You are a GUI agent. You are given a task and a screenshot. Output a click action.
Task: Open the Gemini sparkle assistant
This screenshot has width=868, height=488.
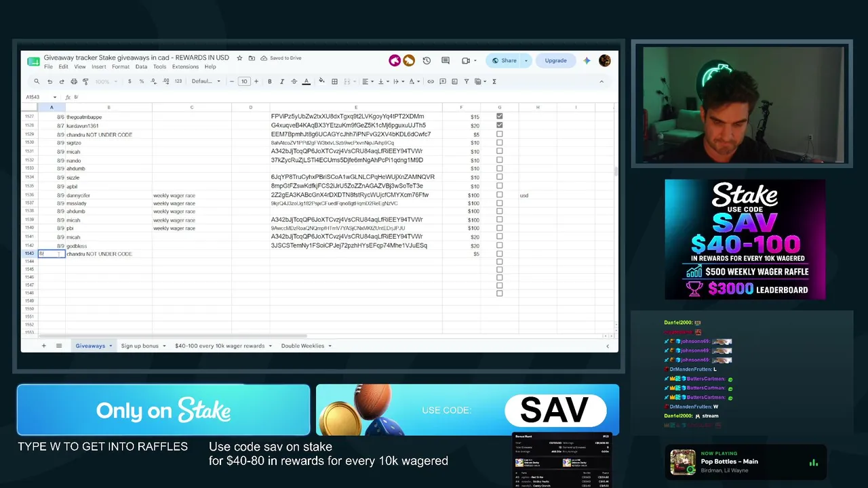click(587, 60)
